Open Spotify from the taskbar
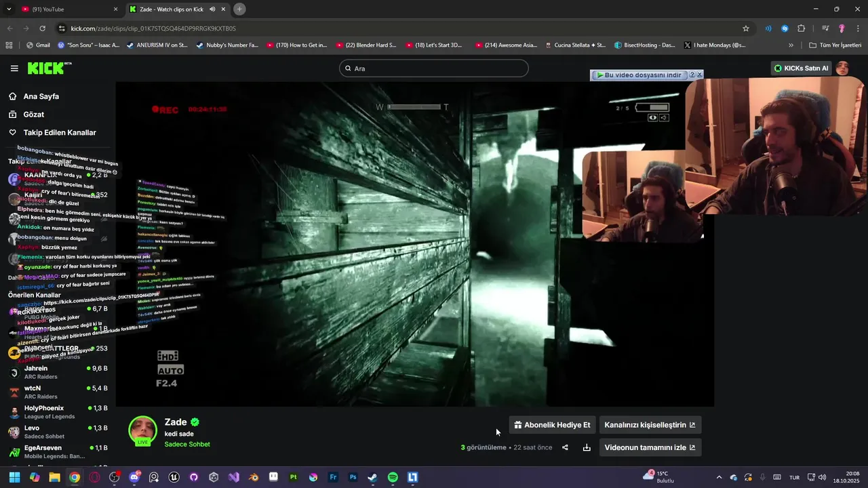The height and width of the screenshot is (488, 868). [x=393, y=477]
